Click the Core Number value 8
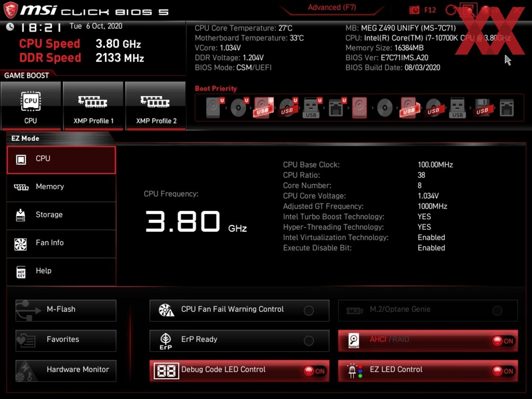The width and height of the screenshot is (532, 399). click(419, 185)
